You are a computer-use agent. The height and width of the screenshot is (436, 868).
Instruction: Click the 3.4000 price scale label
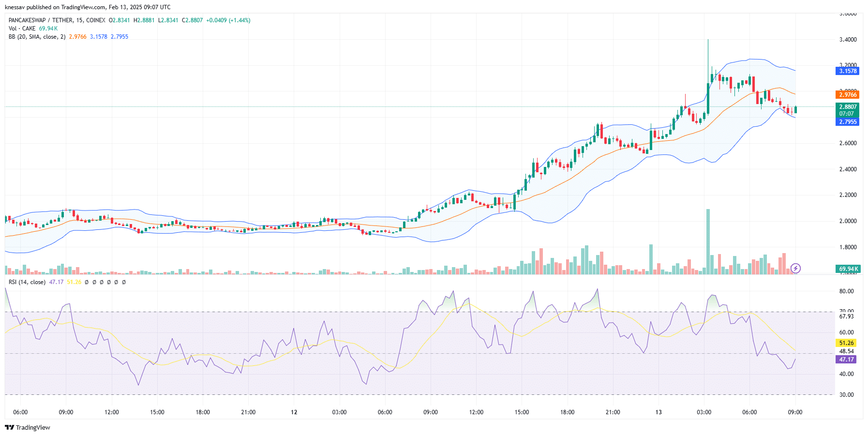tap(848, 40)
